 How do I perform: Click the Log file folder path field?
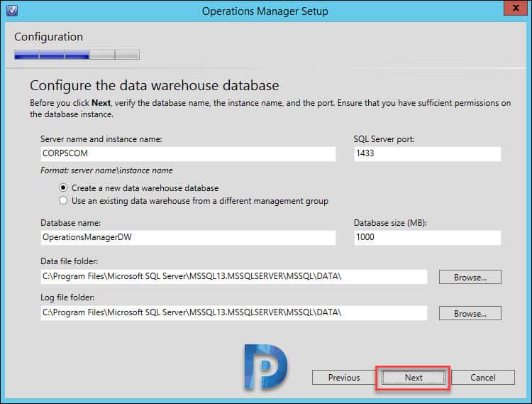(x=234, y=312)
